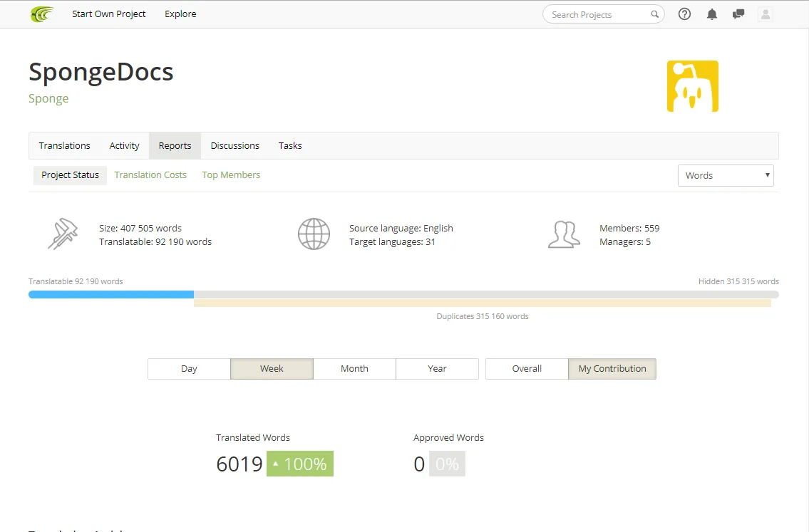Open the Words unit dropdown
Viewport: 809px width, 532px height.
coord(726,175)
